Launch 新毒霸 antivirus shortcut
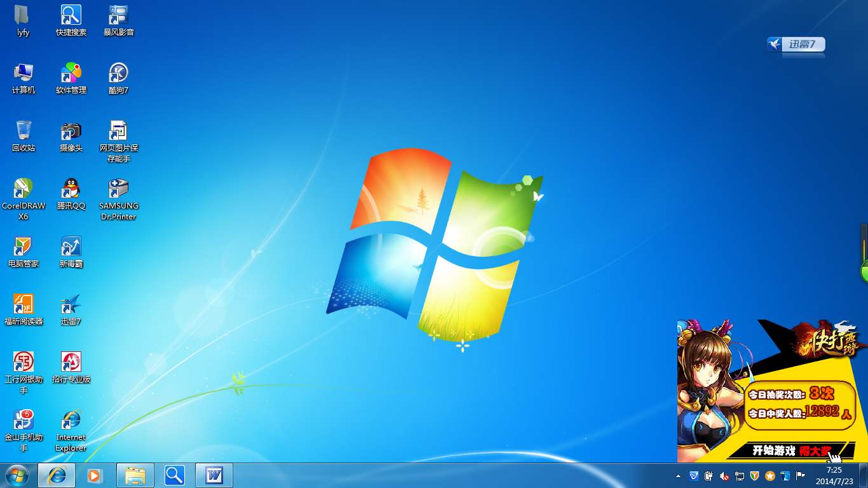 point(71,252)
